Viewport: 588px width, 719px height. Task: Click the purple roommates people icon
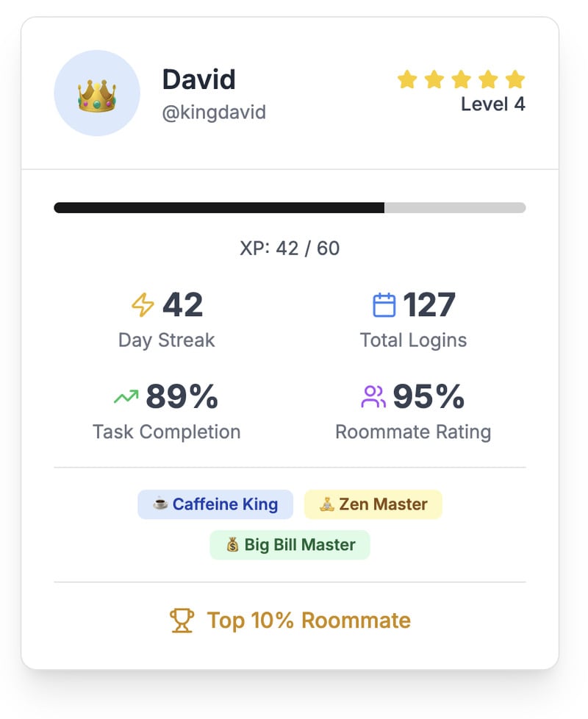pyautogui.click(x=373, y=398)
